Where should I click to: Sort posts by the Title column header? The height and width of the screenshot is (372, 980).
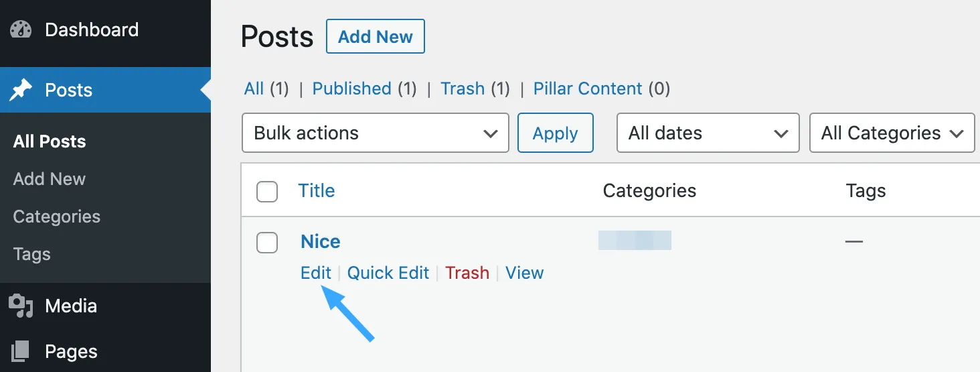(317, 191)
